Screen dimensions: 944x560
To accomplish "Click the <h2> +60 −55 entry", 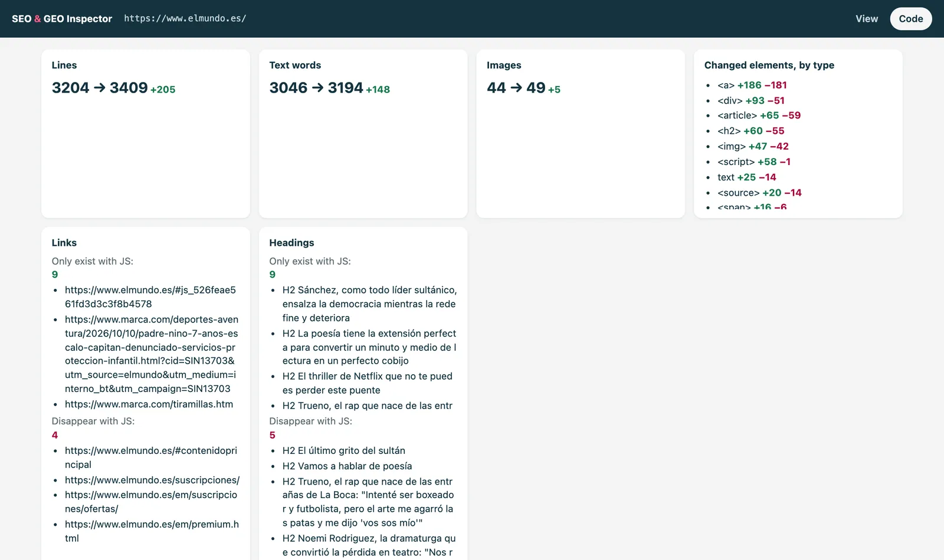I will 751,131.
